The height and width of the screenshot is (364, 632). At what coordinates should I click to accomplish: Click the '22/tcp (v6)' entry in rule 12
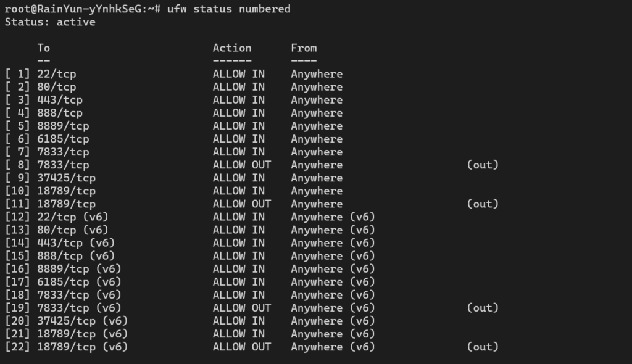(x=73, y=217)
